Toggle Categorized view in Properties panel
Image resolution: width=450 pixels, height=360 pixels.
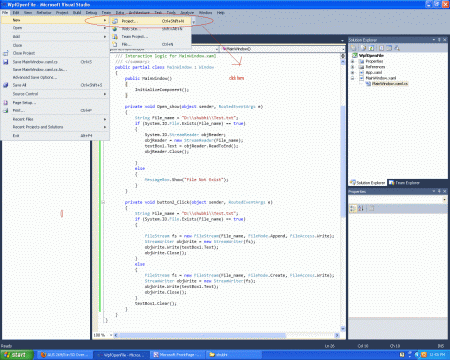(x=353, y=209)
